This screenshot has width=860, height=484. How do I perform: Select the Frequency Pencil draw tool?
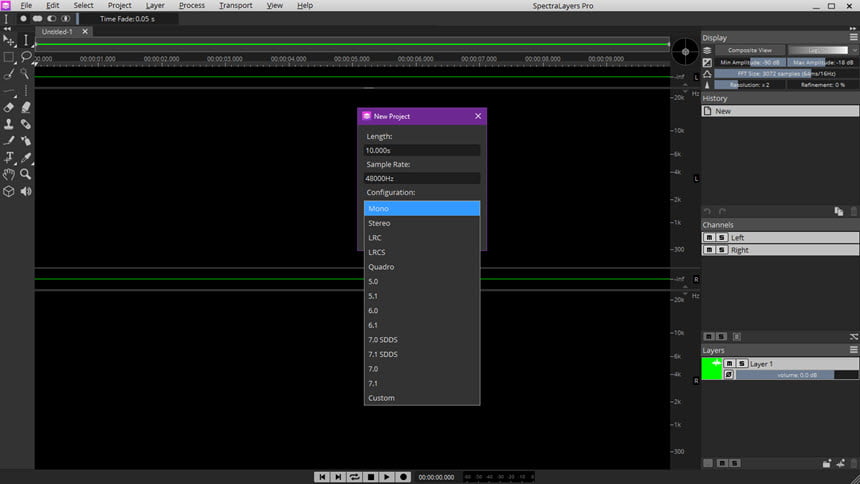coord(9,141)
